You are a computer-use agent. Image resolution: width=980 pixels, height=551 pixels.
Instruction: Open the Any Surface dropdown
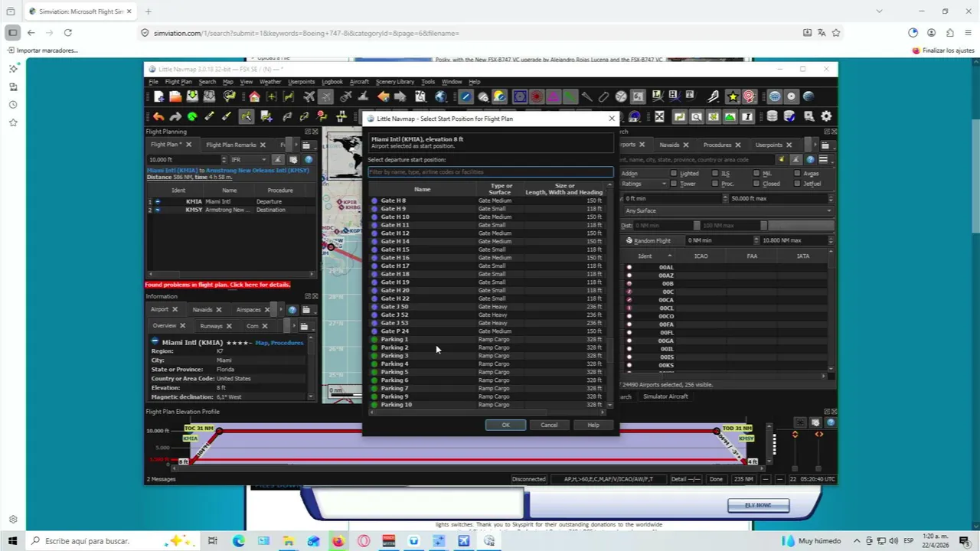(727, 210)
